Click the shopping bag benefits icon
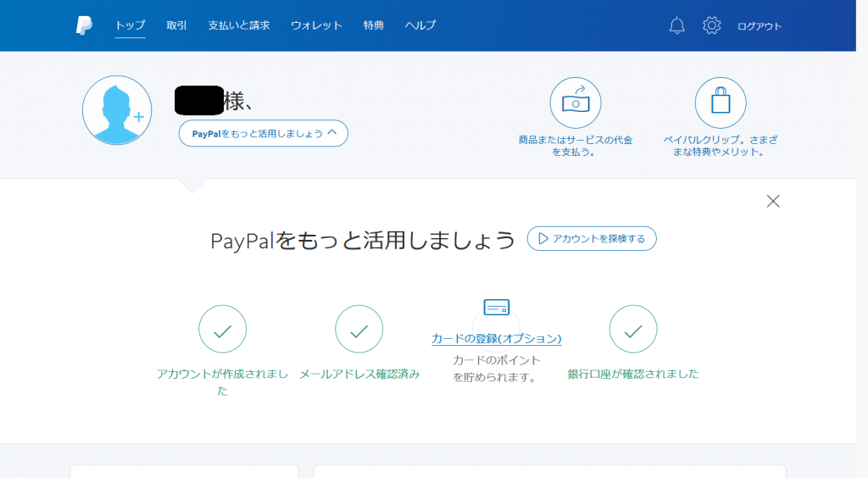The width and height of the screenshot is (868, 478). pos(721,103)
